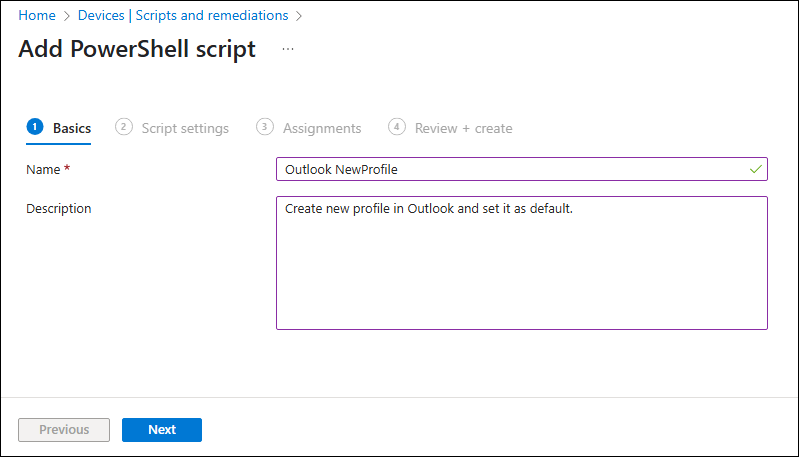
Task: Click the step 3 number circle
Action: [x=265, y=127]
